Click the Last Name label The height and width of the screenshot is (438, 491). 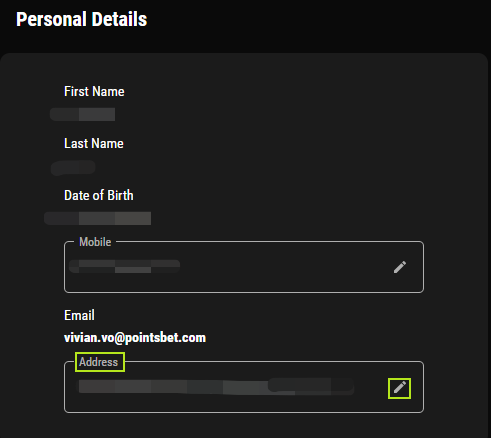94,143
